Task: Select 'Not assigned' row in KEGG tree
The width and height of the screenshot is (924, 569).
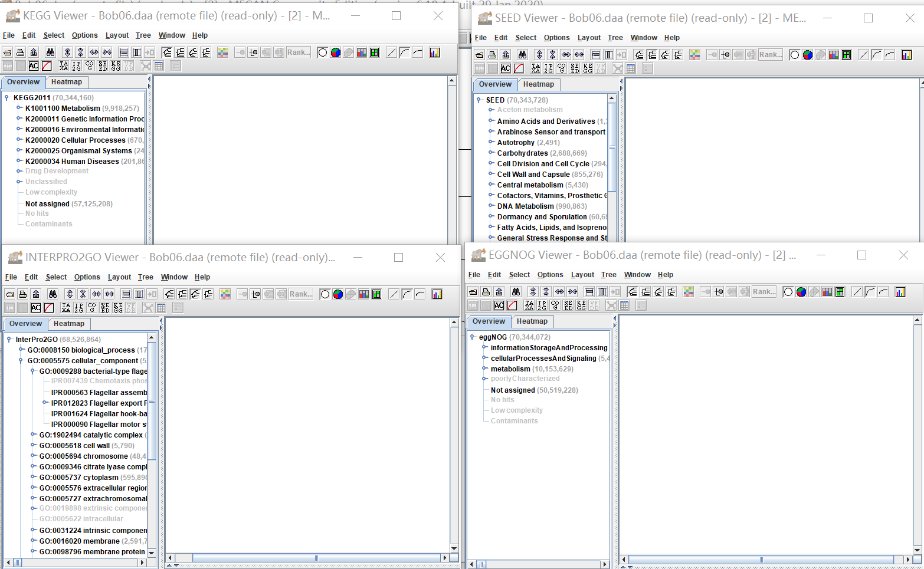Action: point(69,203)
